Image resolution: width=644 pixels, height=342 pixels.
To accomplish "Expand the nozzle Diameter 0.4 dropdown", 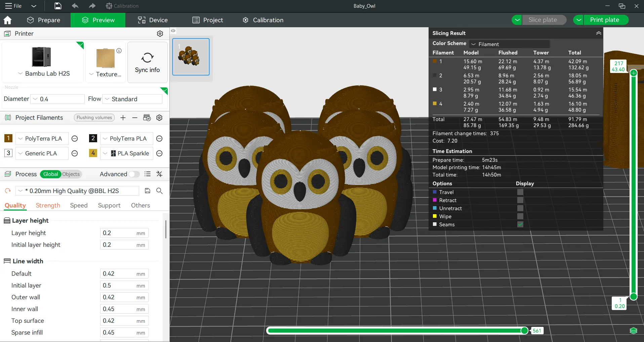I will click(x=57, y=99).
